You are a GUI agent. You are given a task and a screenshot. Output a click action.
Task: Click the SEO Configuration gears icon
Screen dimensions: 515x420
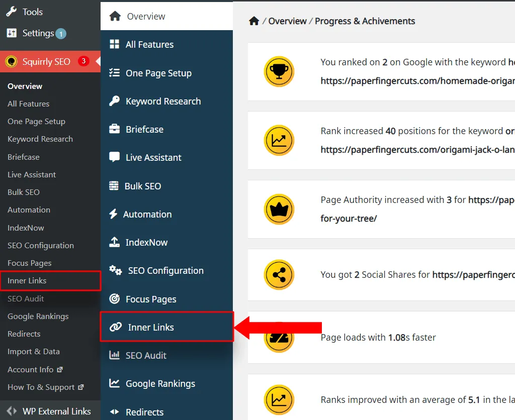click(x=116, y=270)
